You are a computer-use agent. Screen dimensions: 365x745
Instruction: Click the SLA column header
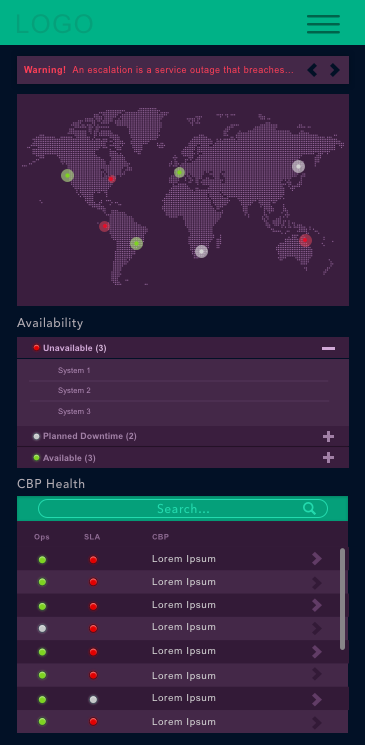click(92, 537)
